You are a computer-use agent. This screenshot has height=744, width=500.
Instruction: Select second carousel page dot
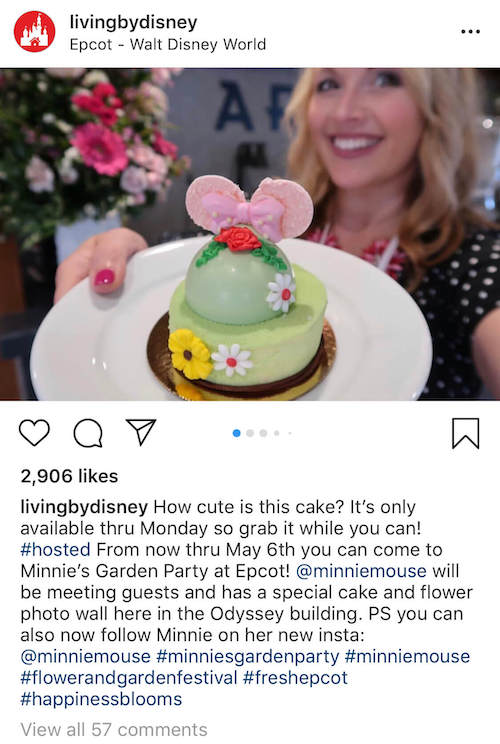tap(250, 433)
